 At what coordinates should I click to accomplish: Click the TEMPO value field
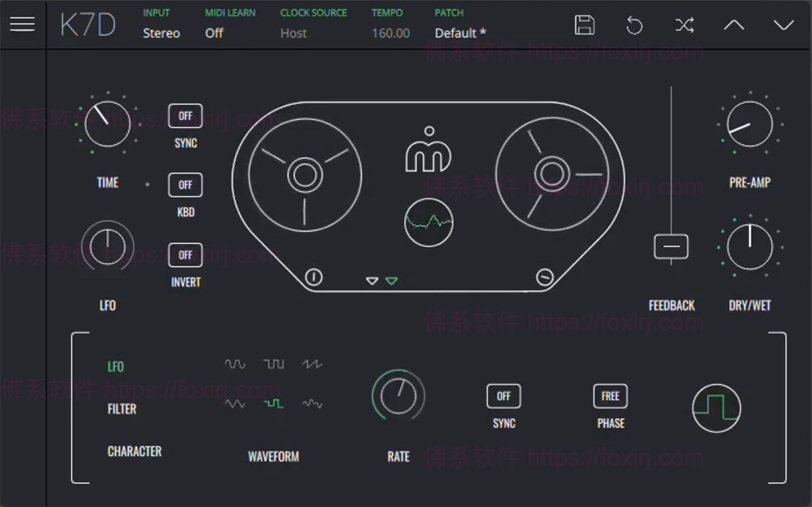pyautogui.click(x=390, y=32)
